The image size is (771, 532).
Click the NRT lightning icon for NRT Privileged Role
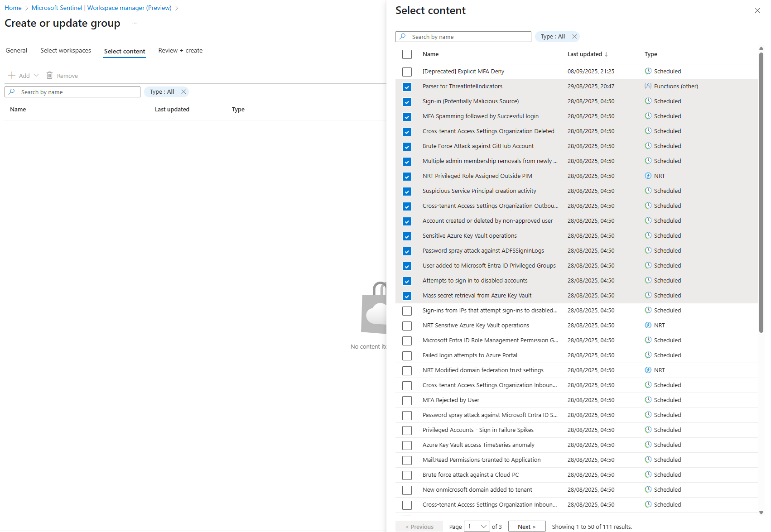(x=648, y=176)
